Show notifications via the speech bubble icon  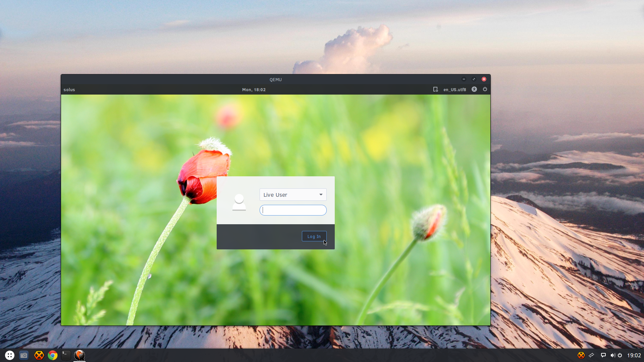[603, 355]
